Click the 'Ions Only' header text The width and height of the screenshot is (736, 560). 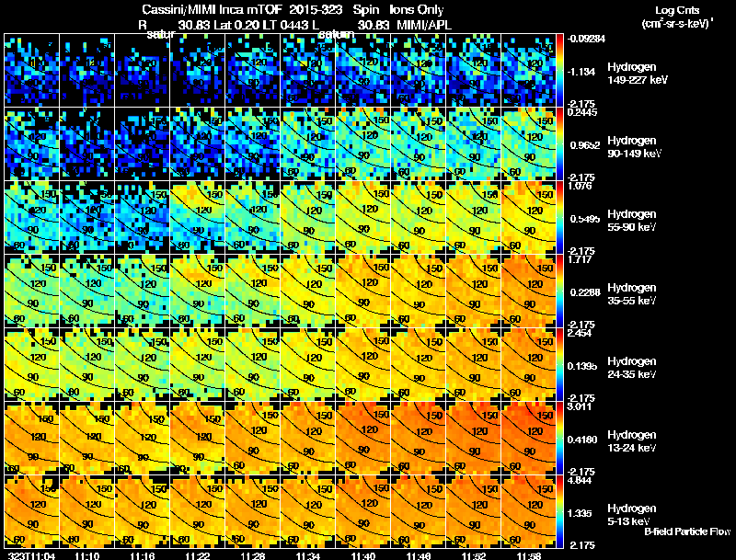417,10
